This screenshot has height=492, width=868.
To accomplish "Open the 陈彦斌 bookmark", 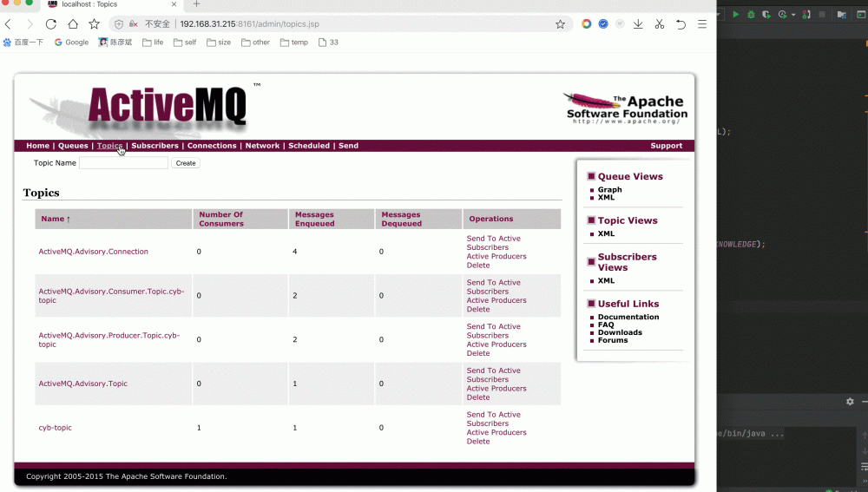I will pyautogui.click(x=115, y=42).
